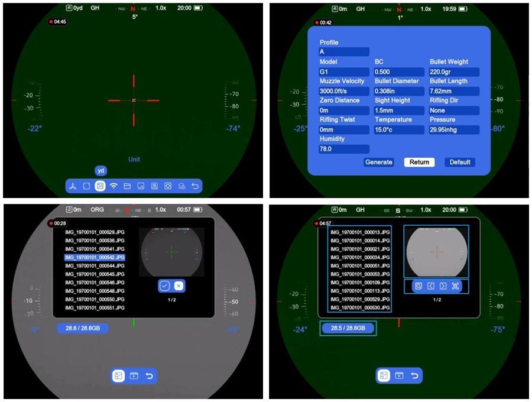
Task: Switch to video list icon in the 28.6 / 28.6GB screen
Action: coord(134,376)
